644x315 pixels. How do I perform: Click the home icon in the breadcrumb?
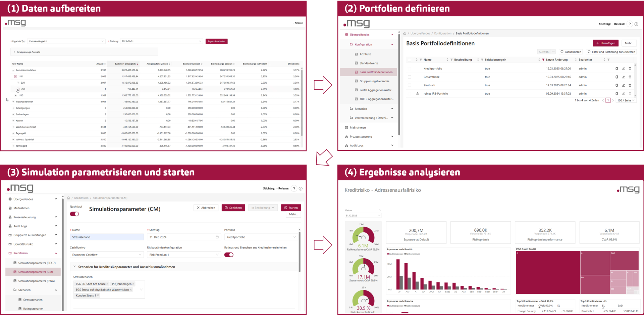pos(405,33)
